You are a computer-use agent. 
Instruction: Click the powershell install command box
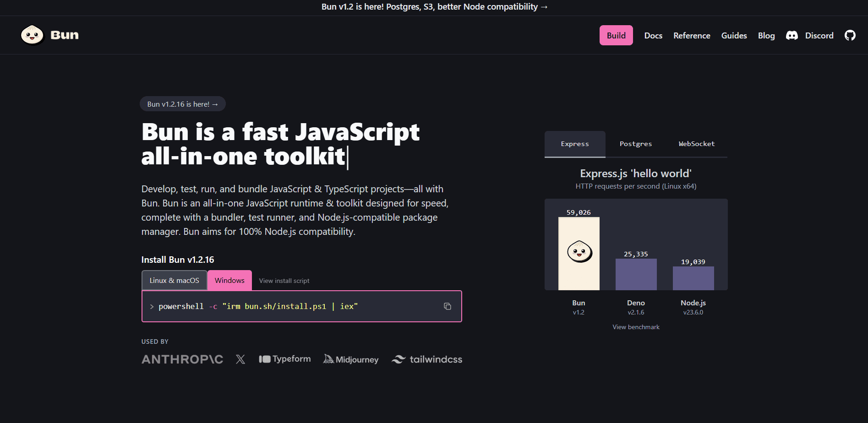click(x=301, y=306)
